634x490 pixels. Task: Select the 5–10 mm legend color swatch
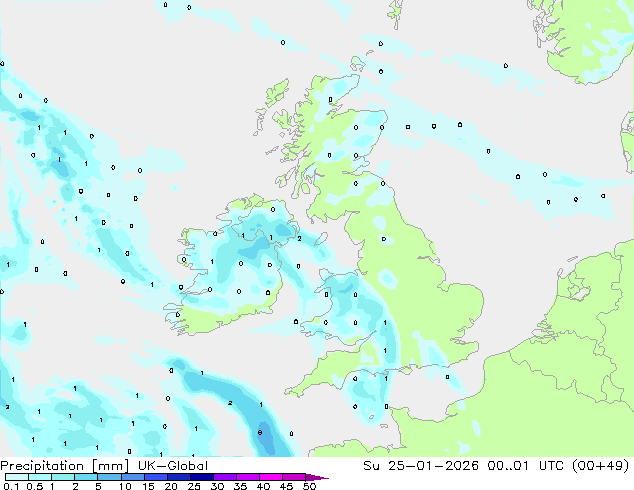(109, 477)
